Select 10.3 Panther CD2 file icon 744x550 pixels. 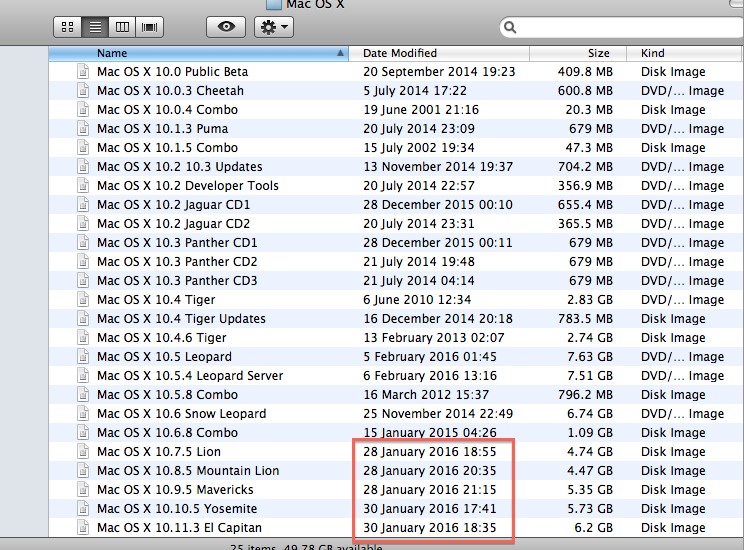point(83,261)
